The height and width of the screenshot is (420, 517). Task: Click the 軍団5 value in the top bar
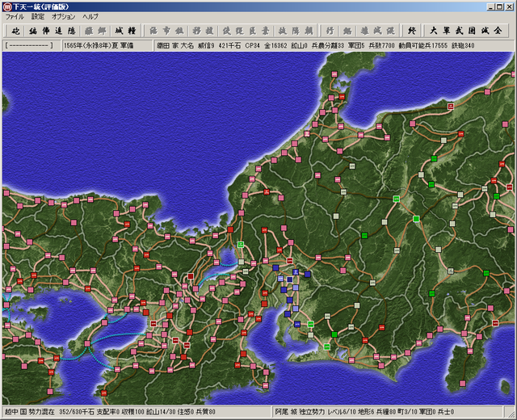click(356, 45)
